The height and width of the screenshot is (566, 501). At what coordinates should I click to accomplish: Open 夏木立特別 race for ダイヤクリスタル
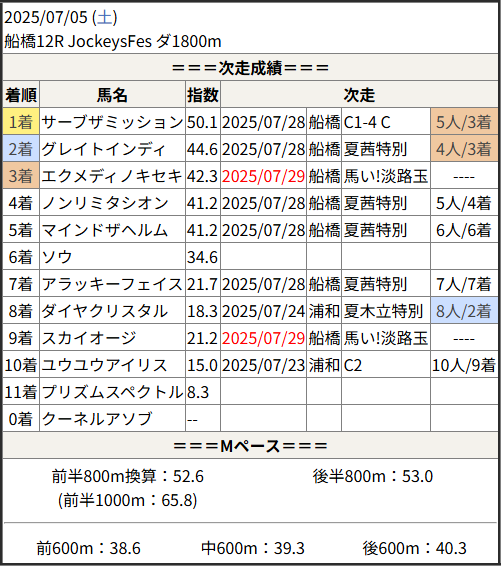point(383,311)
